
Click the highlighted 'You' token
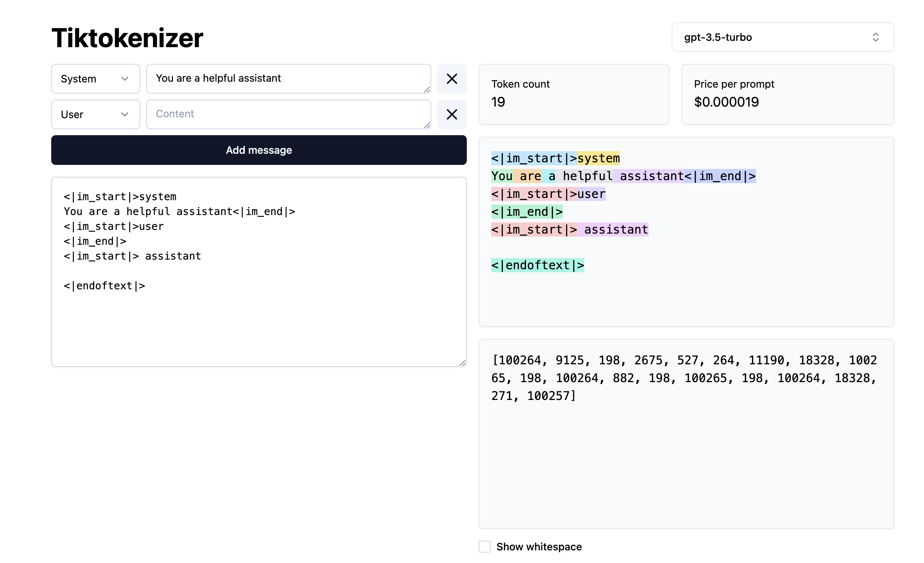pos(502,176)
